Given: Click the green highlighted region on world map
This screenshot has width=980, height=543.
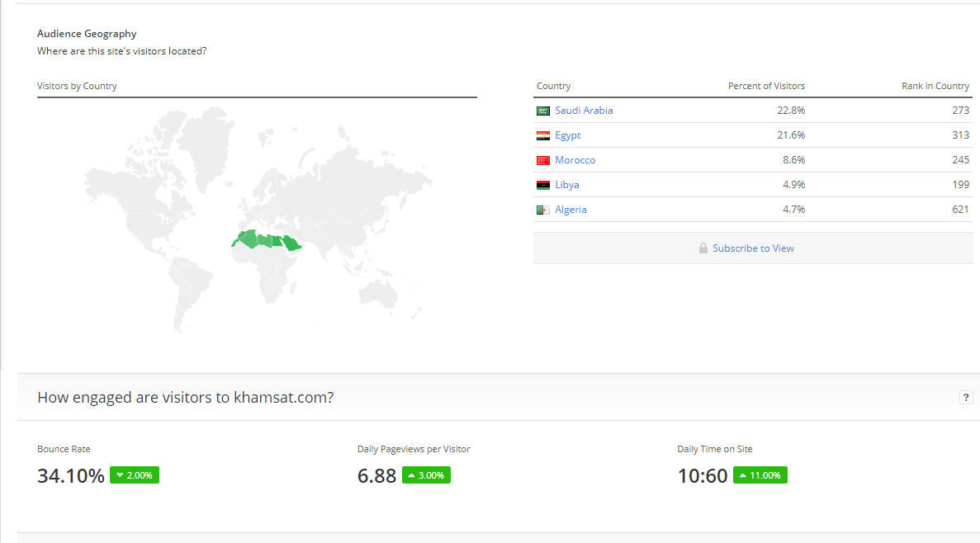Looking at the screenshot, I should tap(266, 240).
